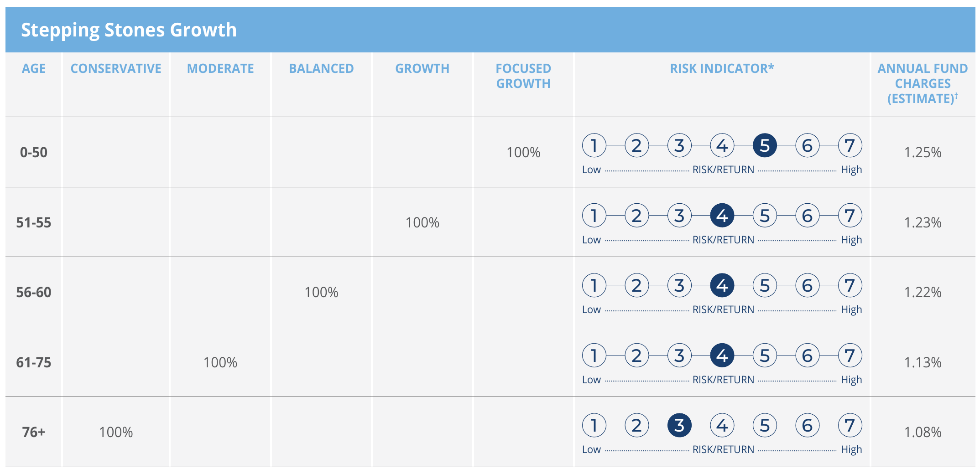The image size is (980, 474).
Task: Click filled risk circle 4 in 61-75 row
Action: (722, 355)
